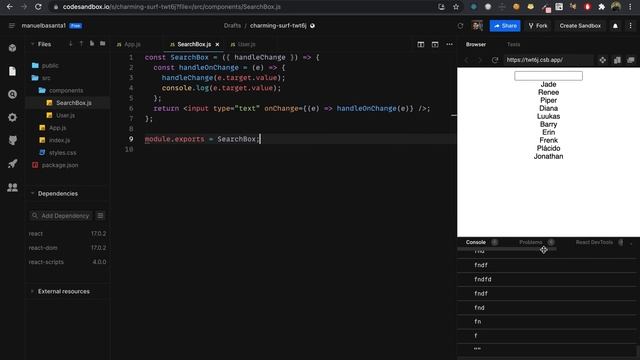Open styles.css in file tree

coord(62,153)
